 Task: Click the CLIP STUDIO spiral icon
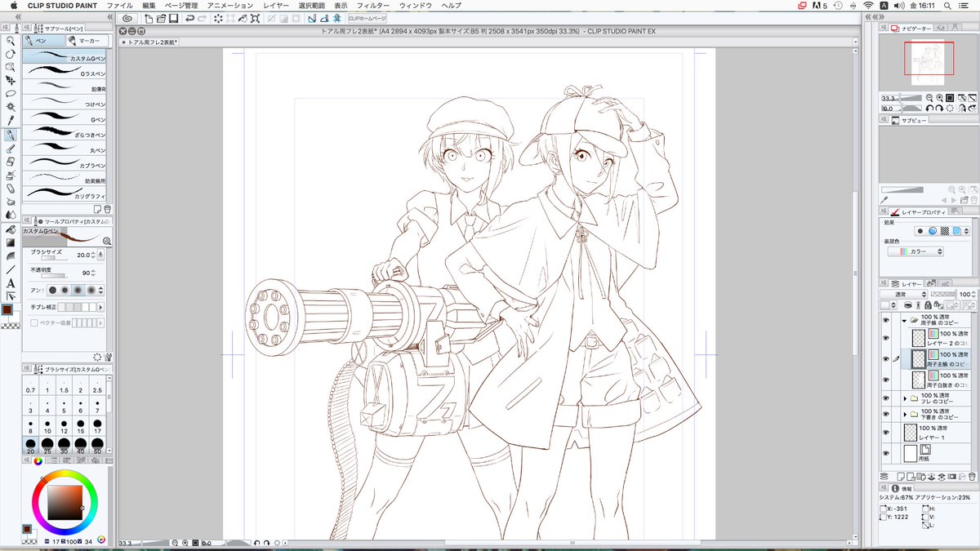coord(127,18)
